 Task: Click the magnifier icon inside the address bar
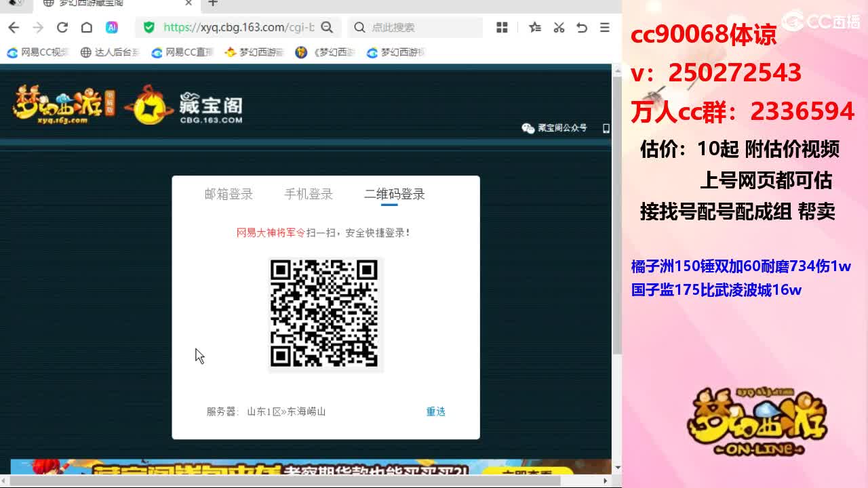(327, 27)
